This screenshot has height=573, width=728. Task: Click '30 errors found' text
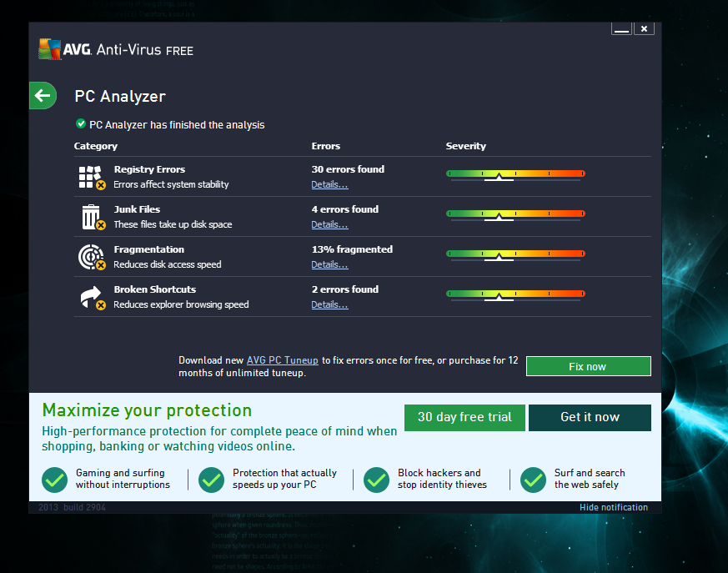(x=348, y=169)
